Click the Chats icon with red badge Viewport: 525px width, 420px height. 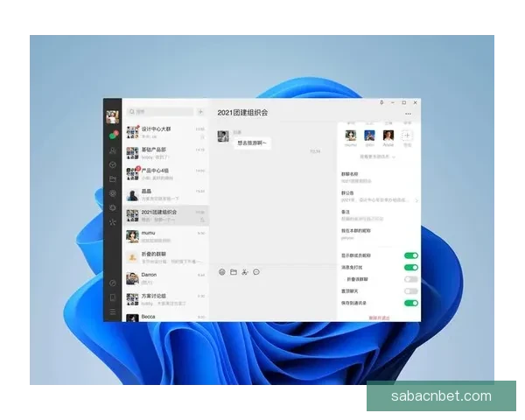113,136
